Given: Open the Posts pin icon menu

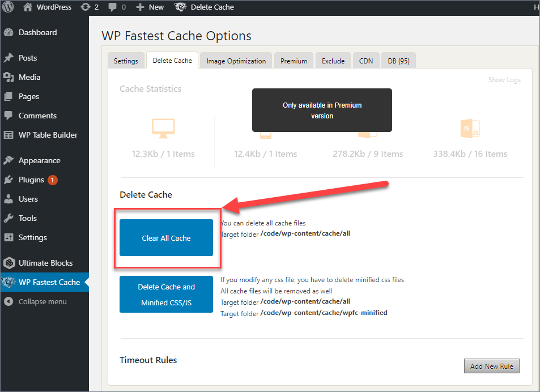Looking at the screenshot, I should click(8, 57).
